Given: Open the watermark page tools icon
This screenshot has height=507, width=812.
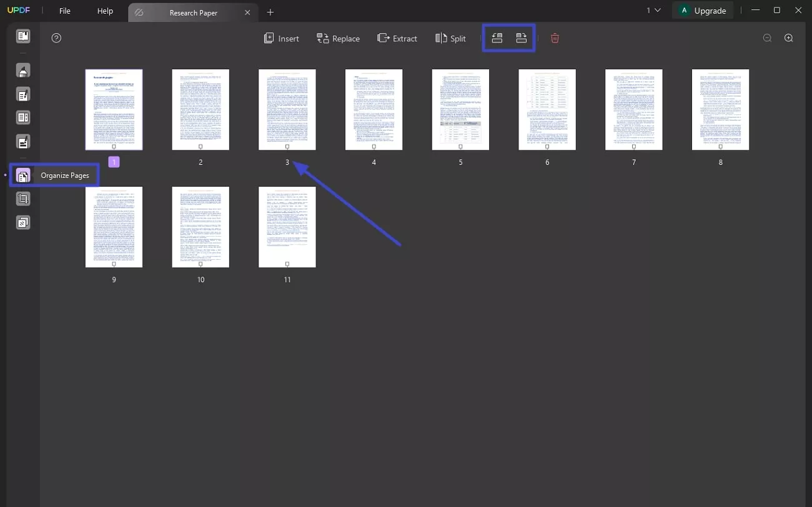Looking at the screenshot, I should point(23,222).
